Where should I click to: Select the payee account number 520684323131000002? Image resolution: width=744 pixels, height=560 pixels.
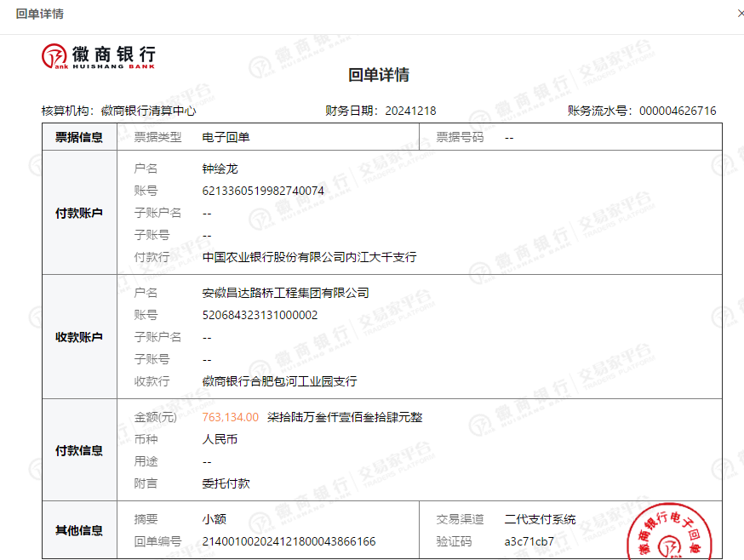pos(260,315)
